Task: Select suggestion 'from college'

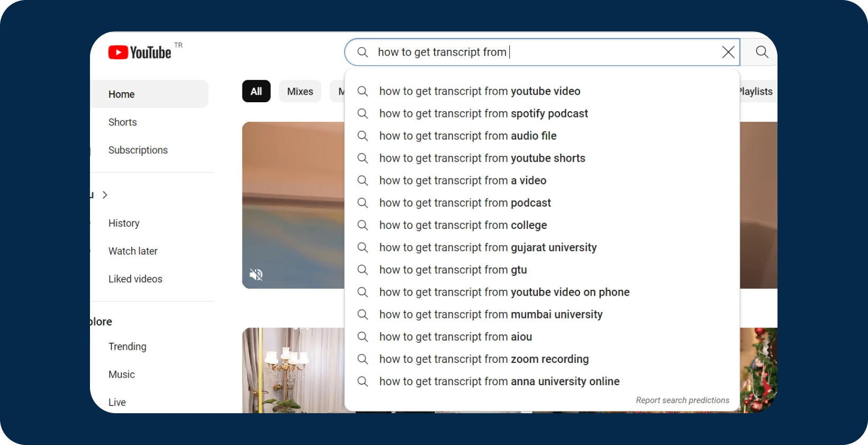Action: coord(542,225)
